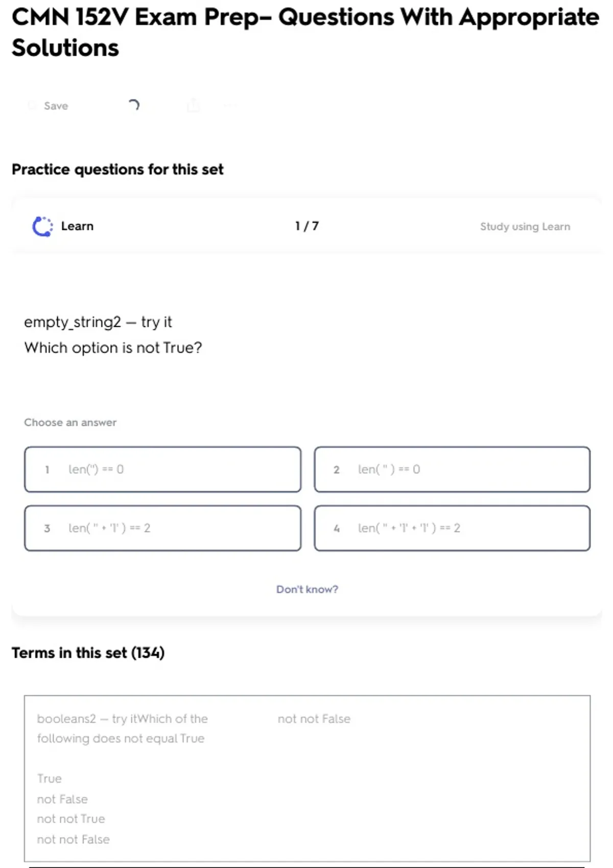The height and width of the screenshot is (868, 613).
Task: Click the Don't know? link
Action: (x=307, y=589)
